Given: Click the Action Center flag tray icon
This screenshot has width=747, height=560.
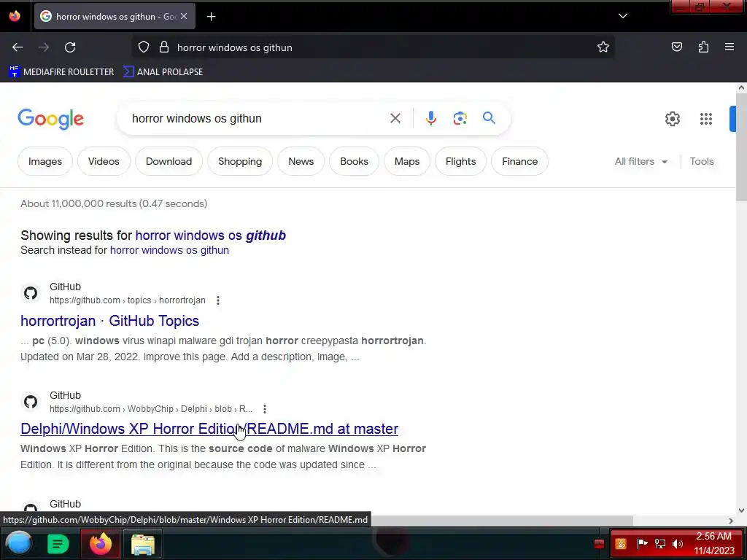Looking at the screenshot, I should click(x=642, y=543).
